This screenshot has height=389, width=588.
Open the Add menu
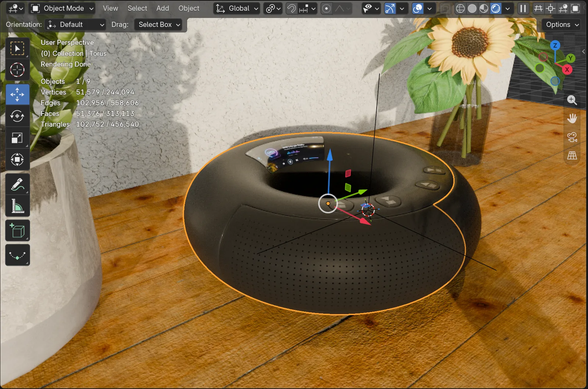(163, 8)
